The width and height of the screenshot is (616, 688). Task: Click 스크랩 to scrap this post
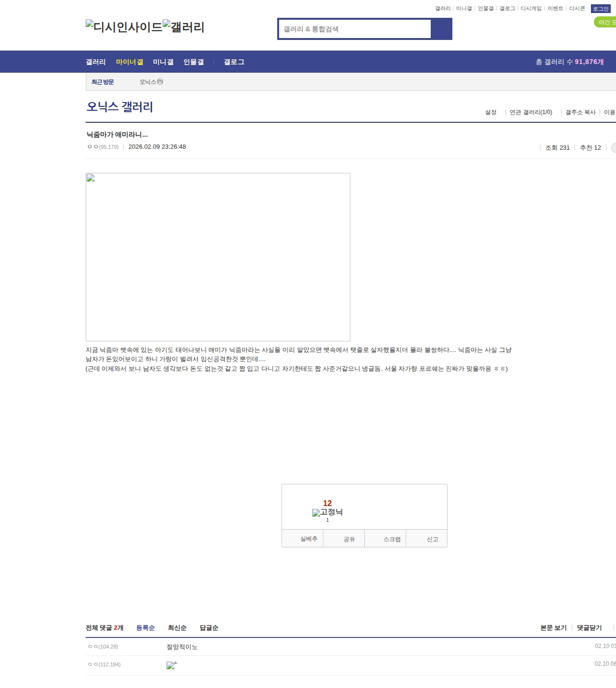pyautogui.click(x=392, y=539)
